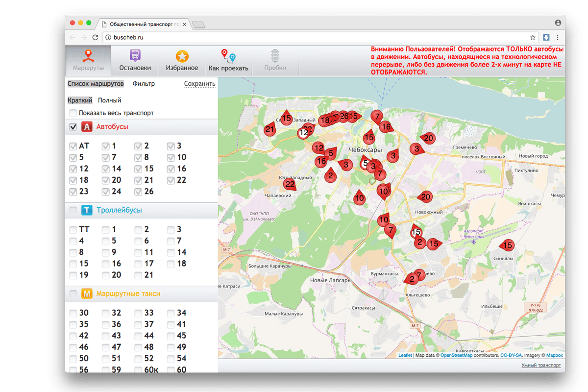Reload the page with refresh button

pos(95,37)
